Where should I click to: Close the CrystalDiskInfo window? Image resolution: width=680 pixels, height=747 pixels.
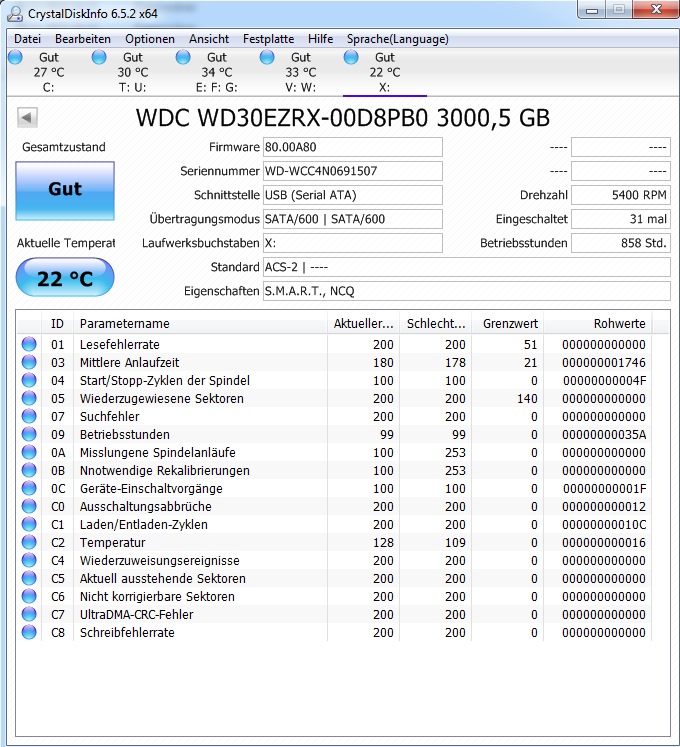[656, 10]
